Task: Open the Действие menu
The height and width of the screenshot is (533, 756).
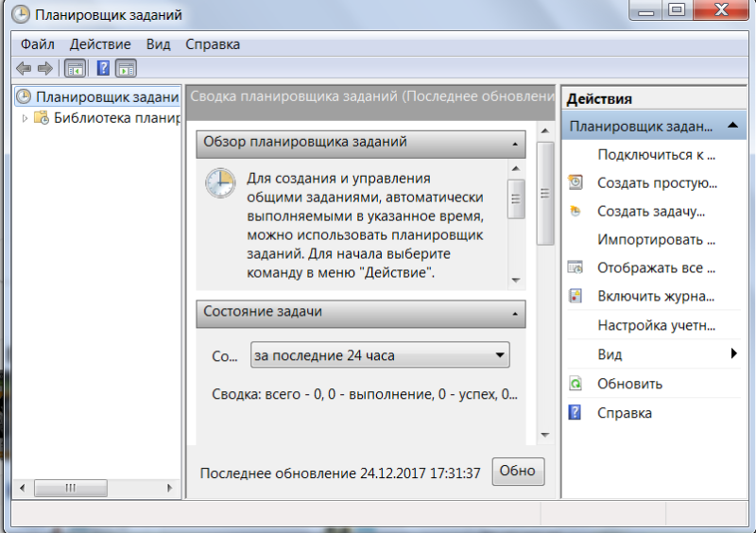Action: tap(100, 44)
